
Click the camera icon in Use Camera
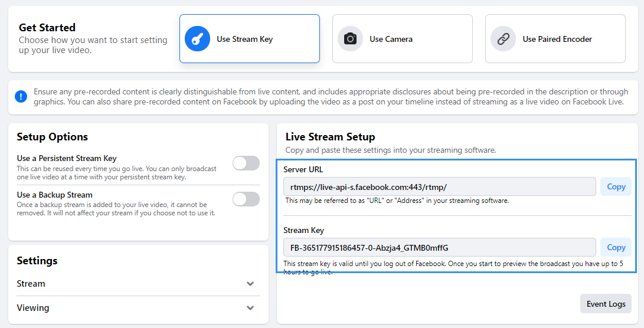coord(351,39)
